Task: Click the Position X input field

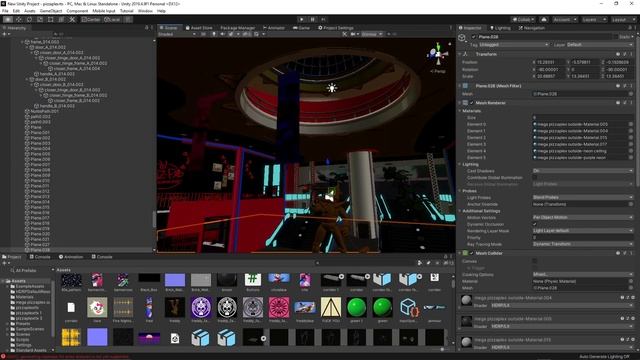Action: coord(551,62)
